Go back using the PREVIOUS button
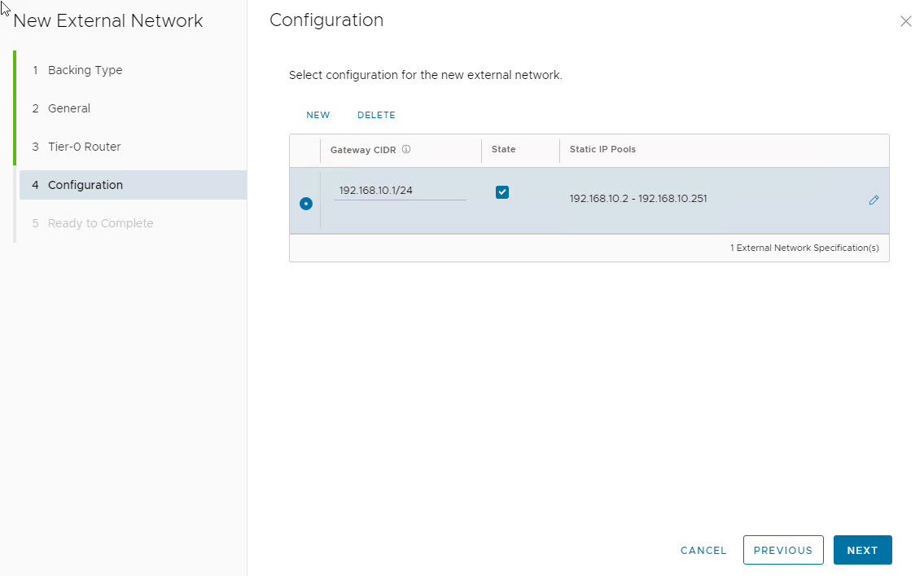This screenshot has width=924, height=576. [x=782, y=550]
